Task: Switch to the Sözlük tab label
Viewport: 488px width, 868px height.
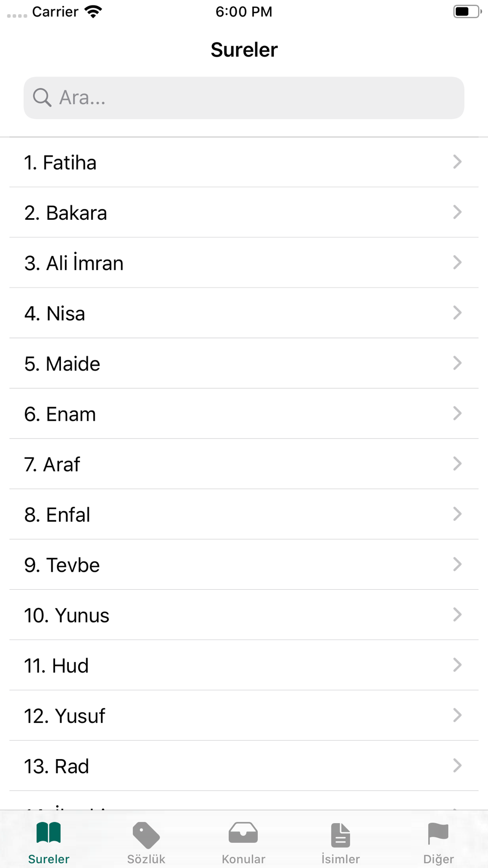Action: pyautogui.click(x=146, y=859)
